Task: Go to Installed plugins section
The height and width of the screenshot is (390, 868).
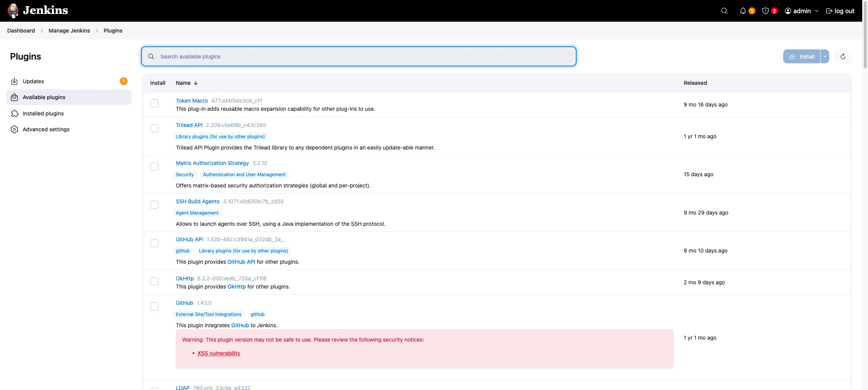Action: (x=69, y=113)
